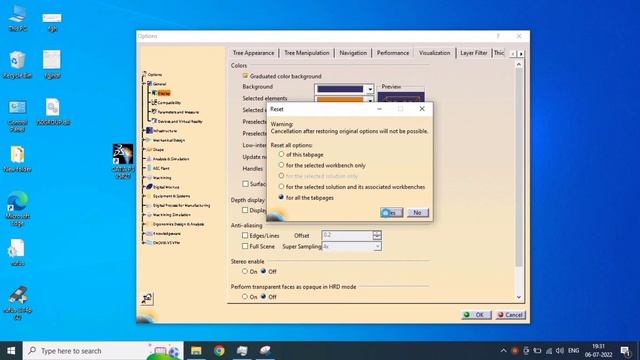Select the Shape category icon

(149, 149)
